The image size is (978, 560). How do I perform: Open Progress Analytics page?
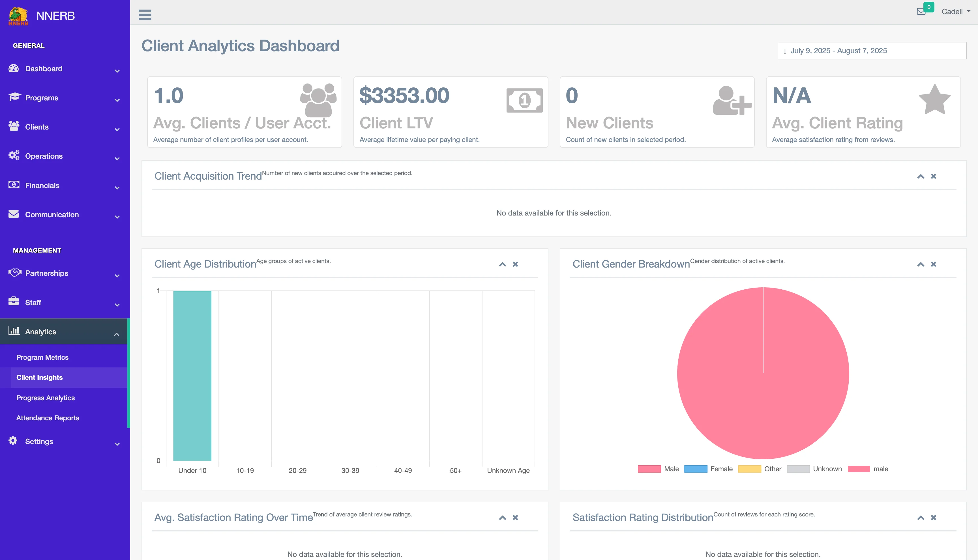[45, 398]
